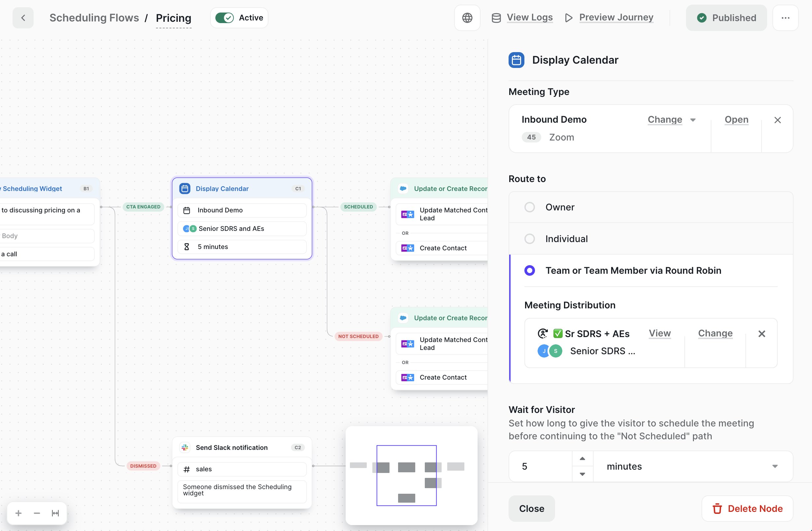Click the Slack icon on Send Slack notification node

pos(185,447)
